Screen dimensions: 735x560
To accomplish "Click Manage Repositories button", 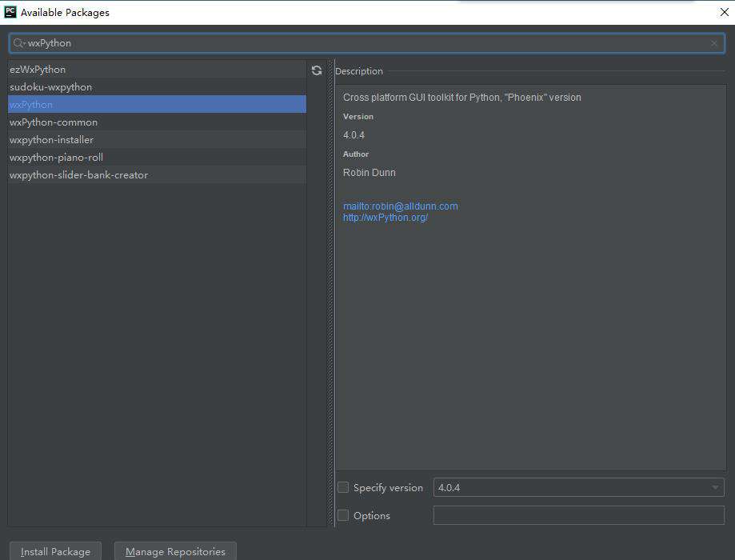I will tap(175, 551).
